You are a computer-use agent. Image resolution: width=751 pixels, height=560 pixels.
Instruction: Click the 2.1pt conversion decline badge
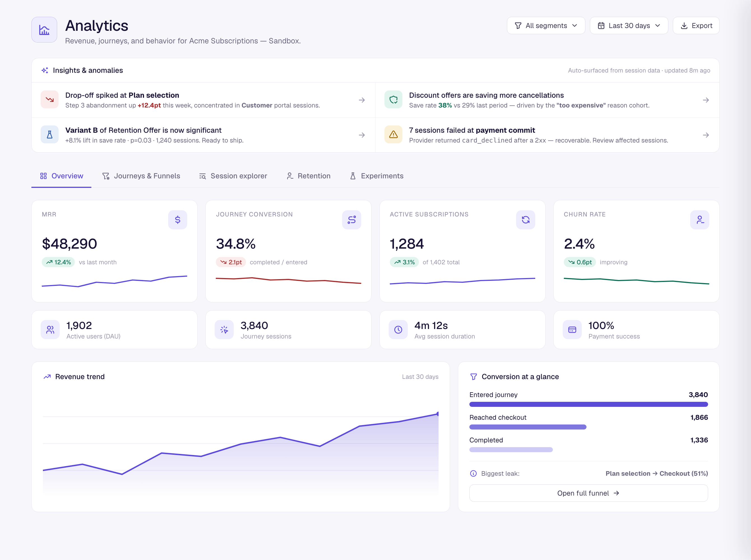pyautogui.click(x=231, y=262)
